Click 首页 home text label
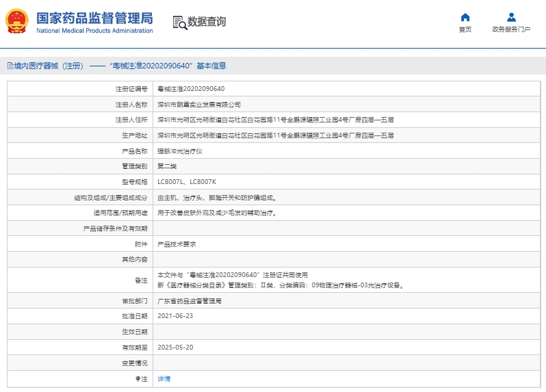 point(465,29)
